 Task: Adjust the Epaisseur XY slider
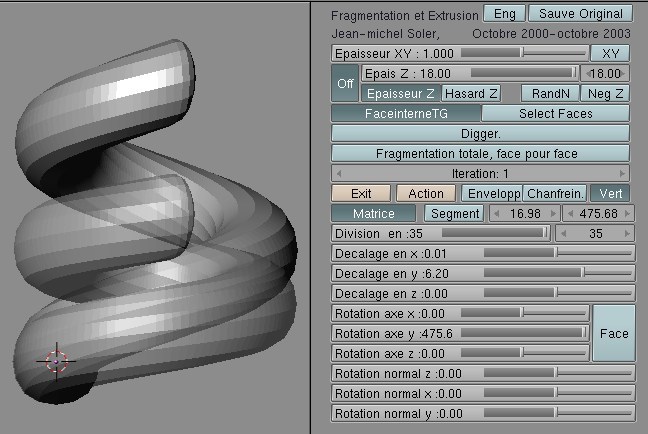[x=460, y=53]
